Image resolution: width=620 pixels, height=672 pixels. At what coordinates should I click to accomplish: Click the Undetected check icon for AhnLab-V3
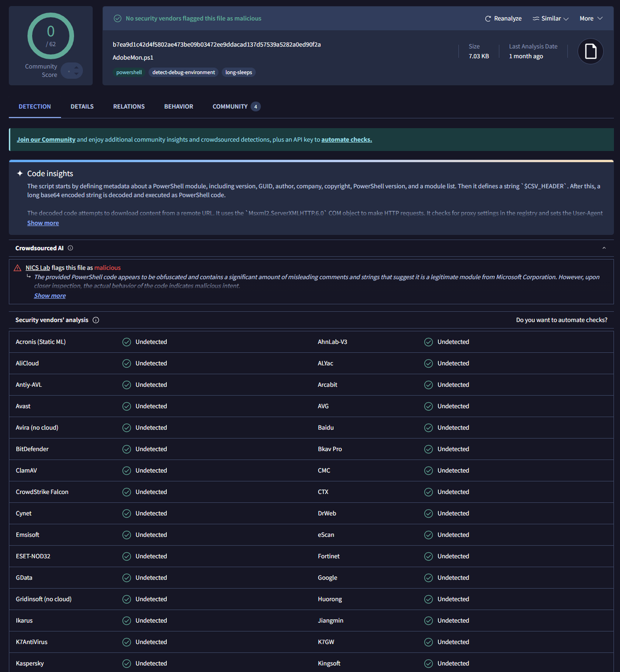(x=429, y=342)
